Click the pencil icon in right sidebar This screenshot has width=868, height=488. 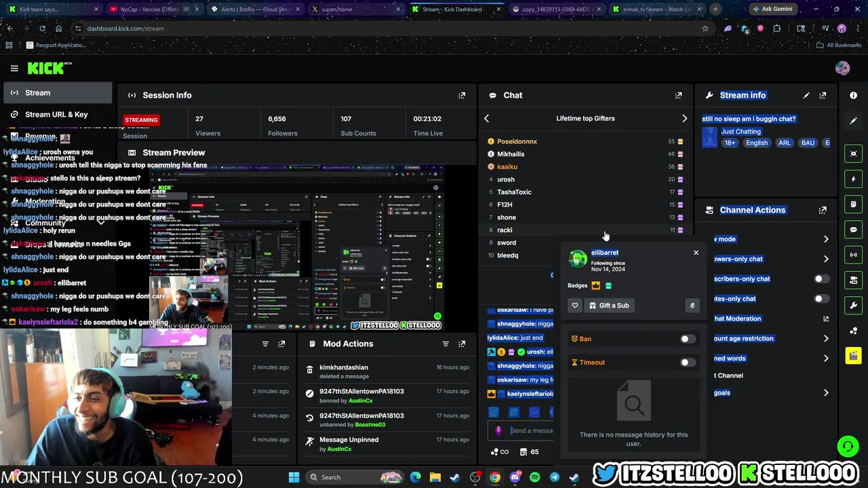[853, 121]
